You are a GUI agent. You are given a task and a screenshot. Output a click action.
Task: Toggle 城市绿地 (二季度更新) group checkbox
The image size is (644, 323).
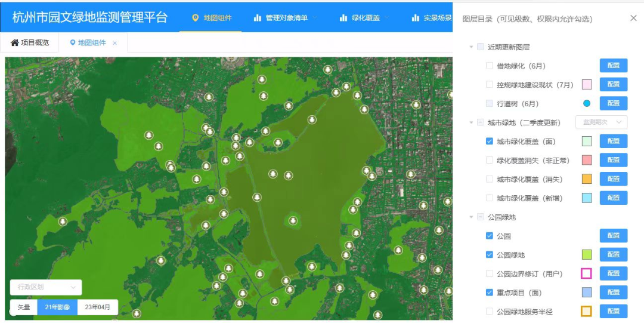(481, 122)
